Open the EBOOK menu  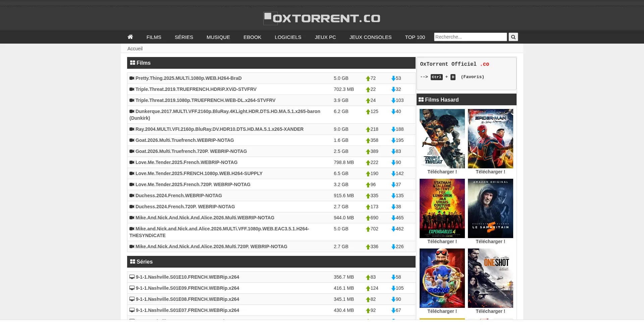point(252,37)
